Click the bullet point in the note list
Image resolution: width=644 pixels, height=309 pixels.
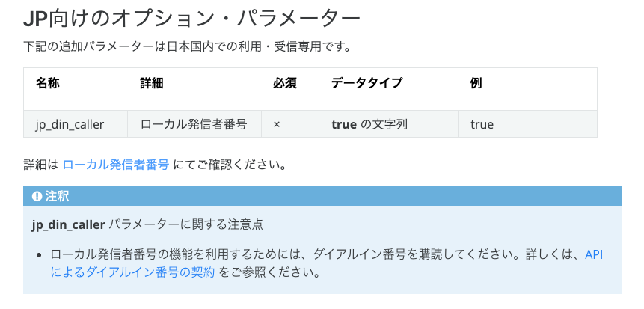[39, 255]
